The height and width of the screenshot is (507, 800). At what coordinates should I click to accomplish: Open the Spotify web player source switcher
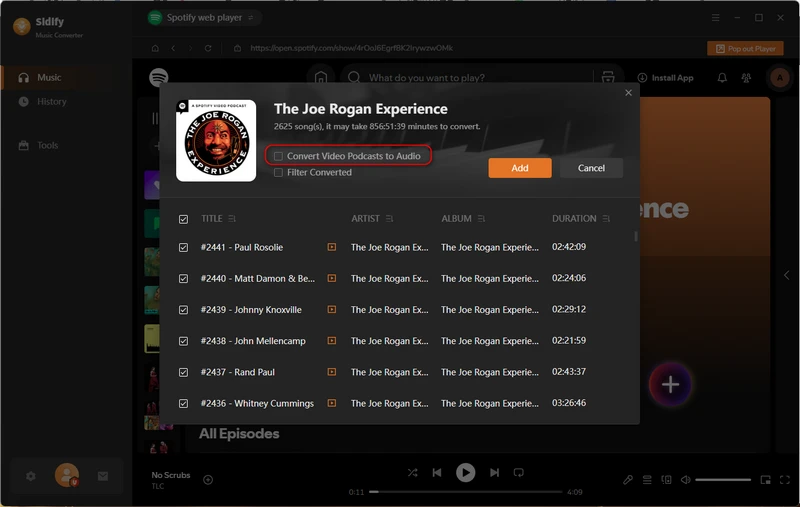205,18
